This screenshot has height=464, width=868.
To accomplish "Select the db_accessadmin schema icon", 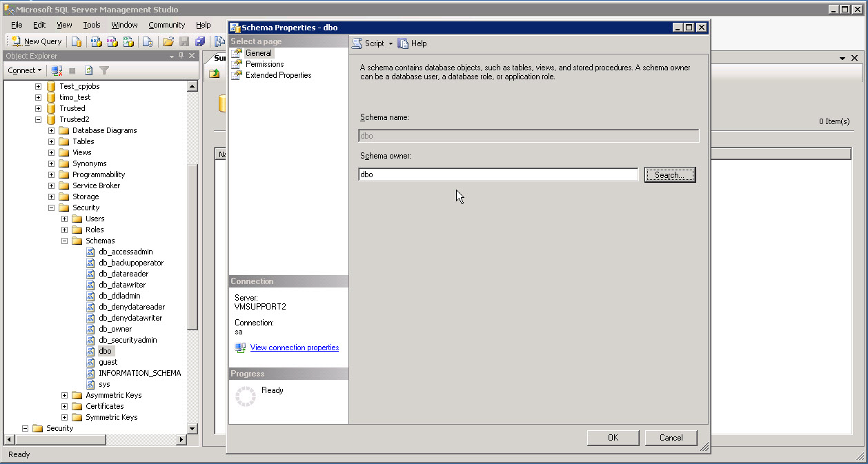I will (x=90, y=252).
